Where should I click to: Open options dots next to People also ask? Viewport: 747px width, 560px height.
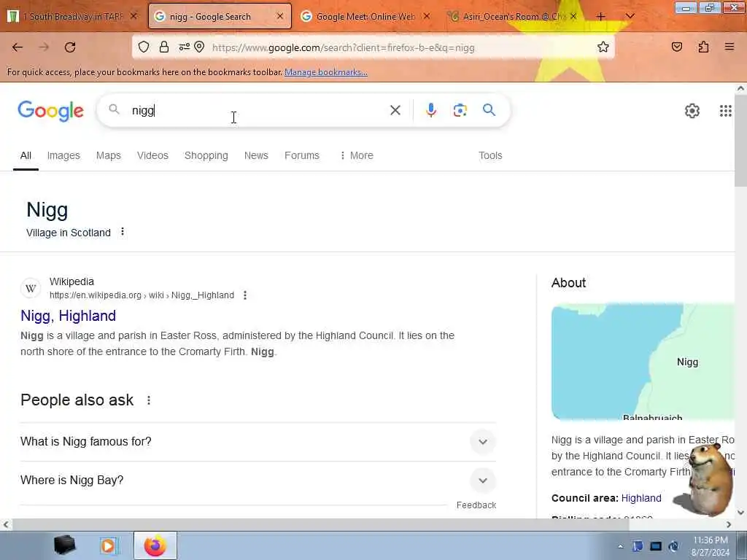pyautogui.click(x=149, y=400)
